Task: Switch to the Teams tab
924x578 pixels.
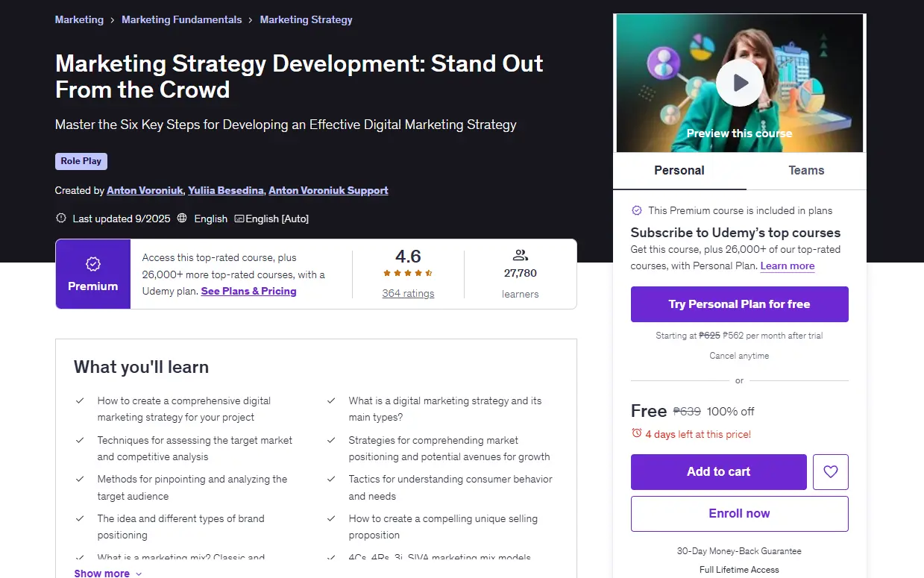Action: click(x=806, y=171)
